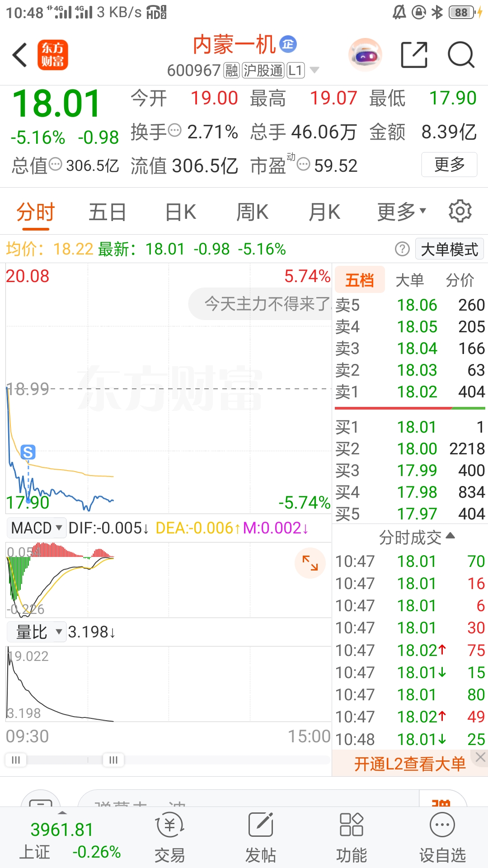Tap 开通L2查看大单 link
The image size is (488, 868).
[410, 764]
